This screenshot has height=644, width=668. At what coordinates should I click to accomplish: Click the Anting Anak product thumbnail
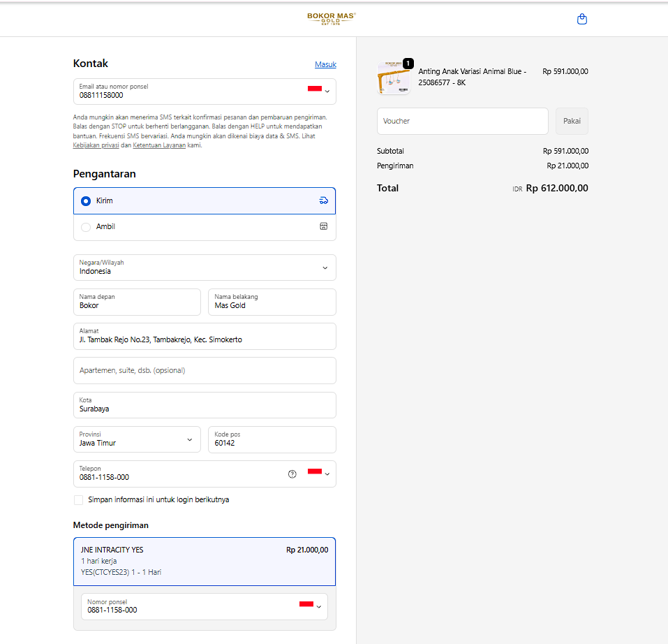pyautogui.click(x=394, y=78)
